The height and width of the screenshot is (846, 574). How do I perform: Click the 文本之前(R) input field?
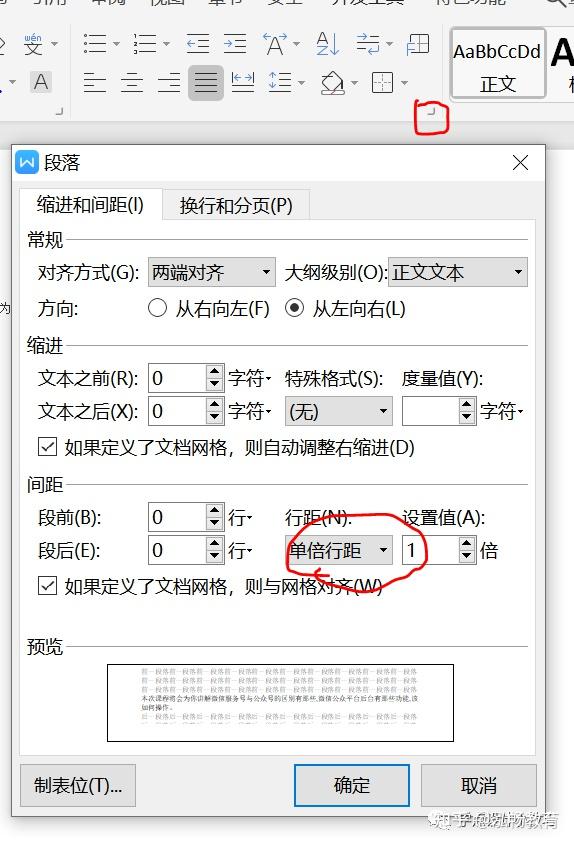[x=177, y=378]
